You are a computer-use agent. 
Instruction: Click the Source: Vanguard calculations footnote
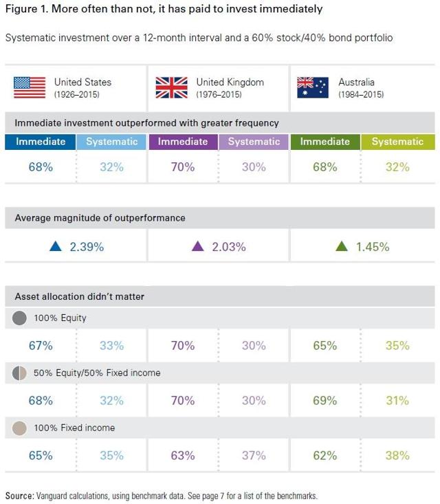(x=162, y=495)
